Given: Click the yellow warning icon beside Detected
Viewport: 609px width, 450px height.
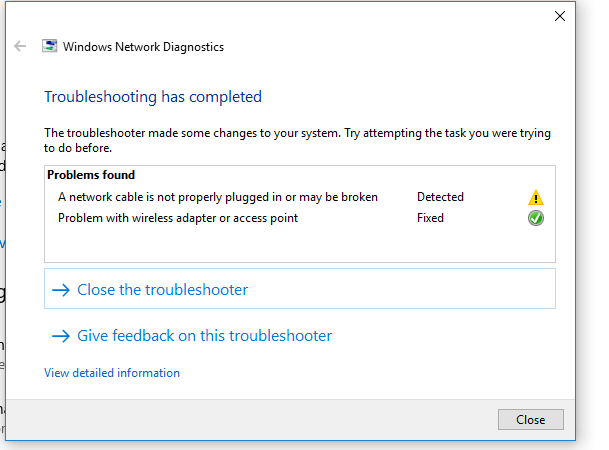Looking at the screenshot, I should coord(536,198).
